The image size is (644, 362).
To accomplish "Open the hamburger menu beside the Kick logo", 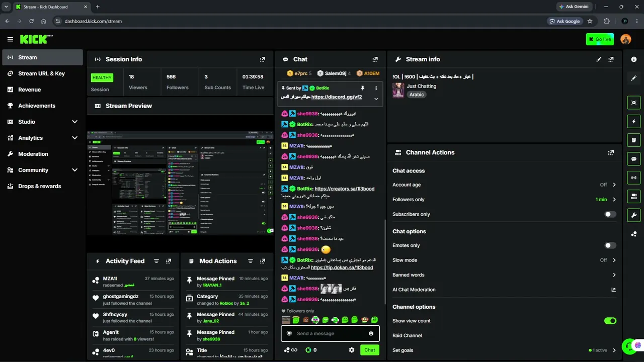I will [10, 39].
